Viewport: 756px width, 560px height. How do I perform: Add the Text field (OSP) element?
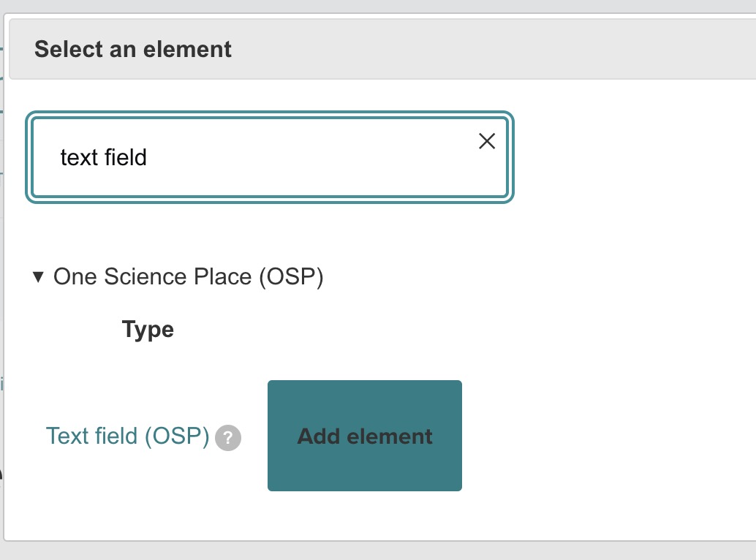[x=364, y=436]
